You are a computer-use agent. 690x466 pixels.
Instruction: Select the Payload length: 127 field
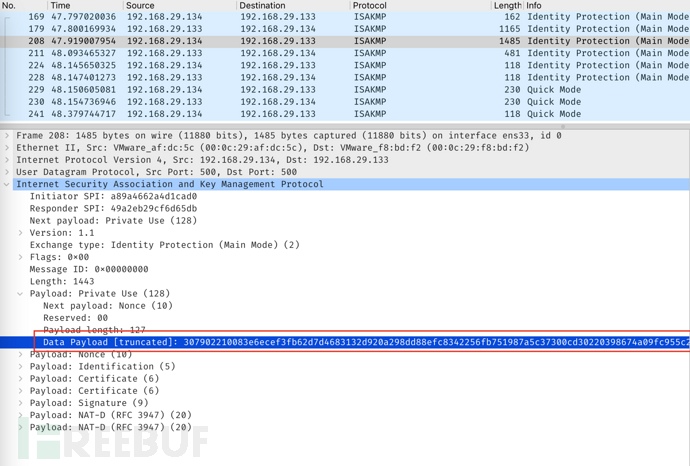click(x=94, y=330)
